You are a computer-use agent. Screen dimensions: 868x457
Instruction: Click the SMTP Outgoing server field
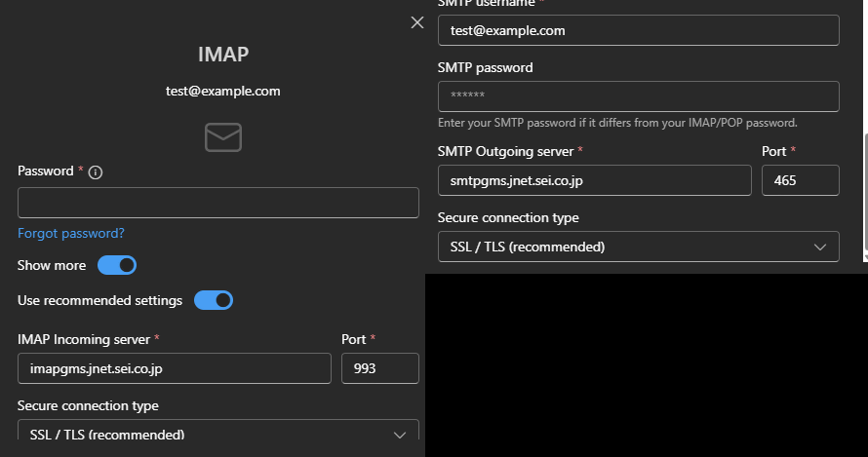click(594, 180)
